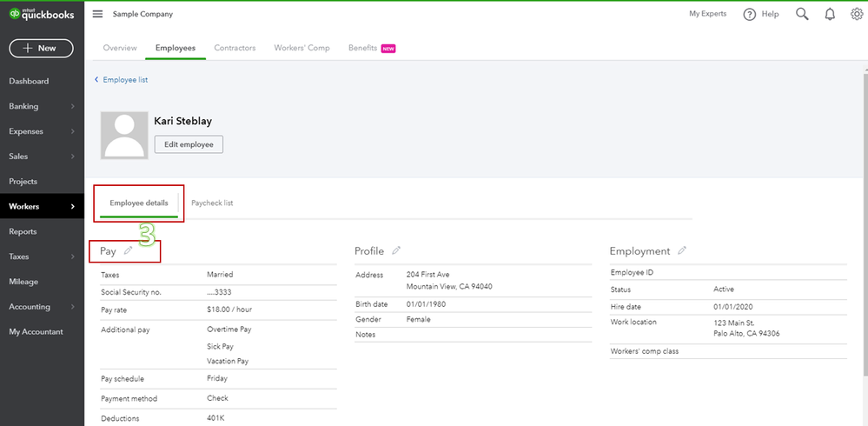
Task: Open Reports in the sidebar
Action: tap(23, 231)
